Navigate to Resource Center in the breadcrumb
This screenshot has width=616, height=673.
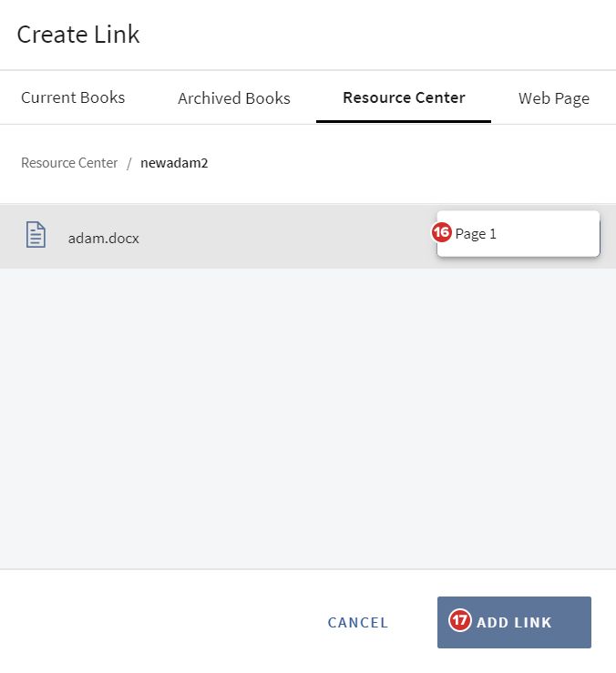click(69, 163)
